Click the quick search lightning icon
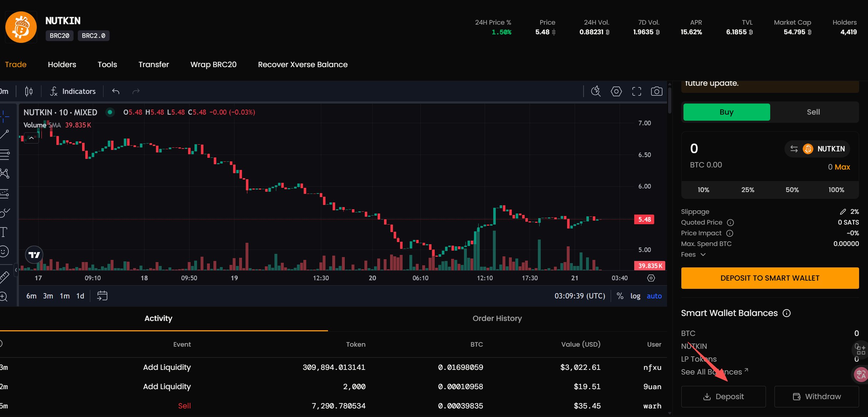This screenshot has width=868, height=417. 596,91
